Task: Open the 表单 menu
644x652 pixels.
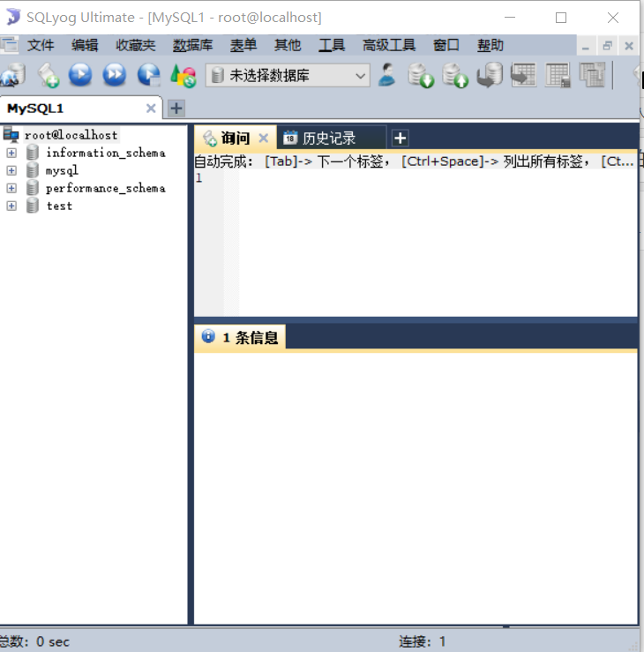Action: pos(243,45)
